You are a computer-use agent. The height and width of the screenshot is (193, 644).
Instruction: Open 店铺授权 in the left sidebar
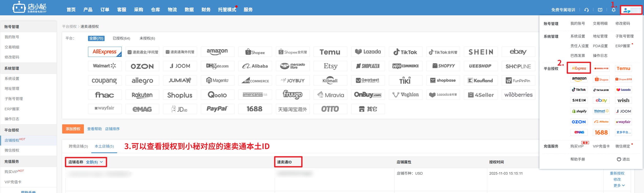[x=12, y=140]
